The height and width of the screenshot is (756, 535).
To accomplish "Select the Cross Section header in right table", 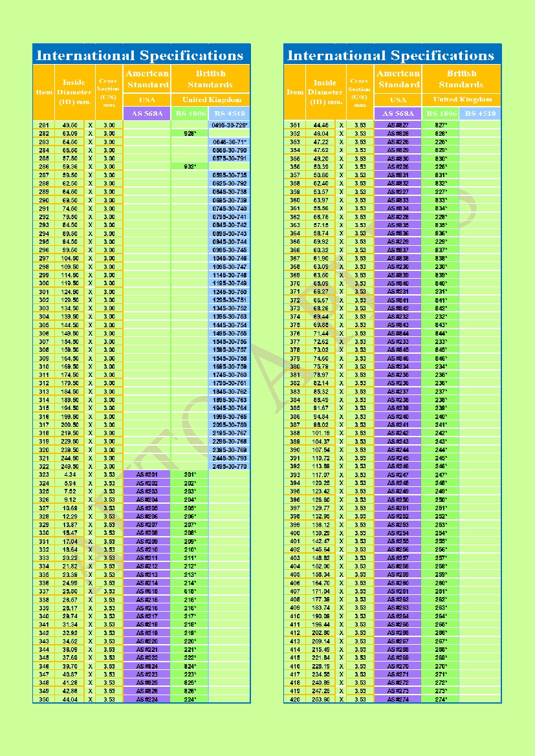I will pos(360,92).
